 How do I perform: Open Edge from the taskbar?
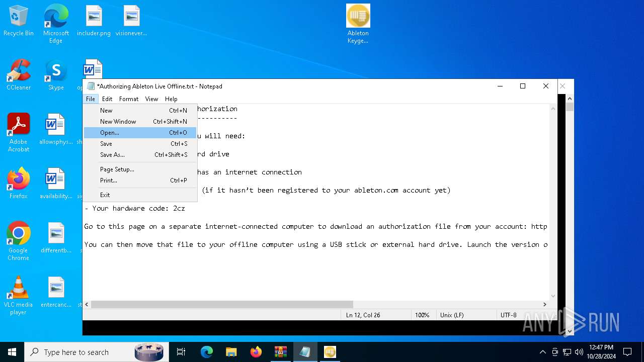207,352
